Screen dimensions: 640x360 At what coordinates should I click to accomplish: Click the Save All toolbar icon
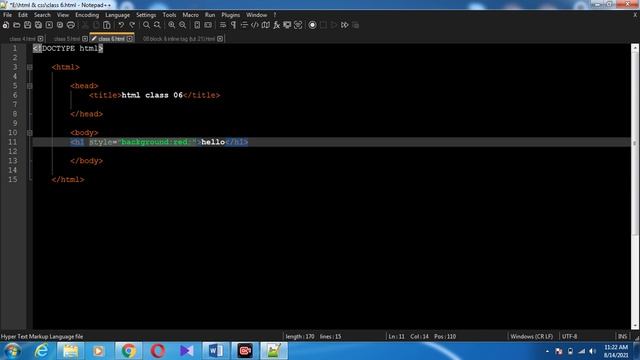tap(38, 25)
